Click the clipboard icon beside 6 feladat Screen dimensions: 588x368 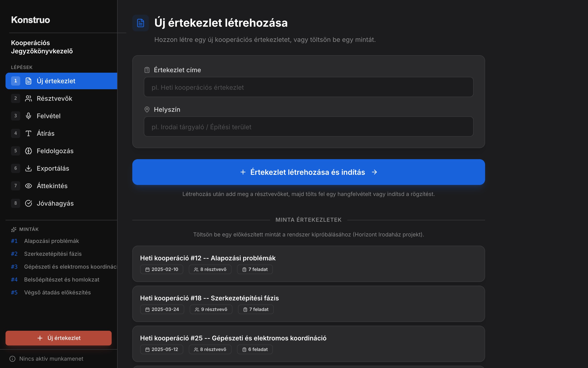coord(244,350)
